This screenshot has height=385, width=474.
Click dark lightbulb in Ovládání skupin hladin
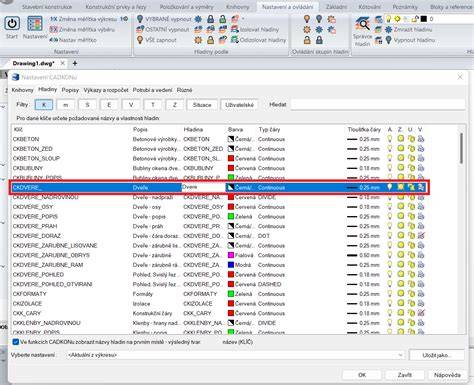319,19
